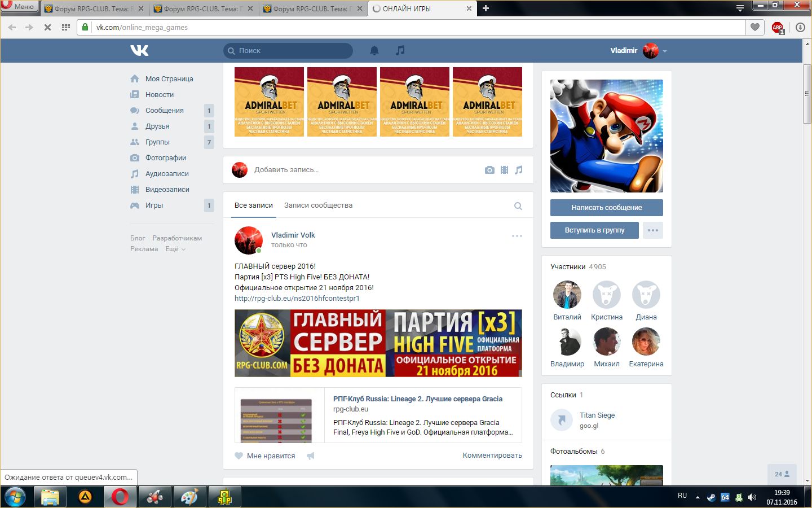
Task: Click the VK logo in the header
Action: 139,50
